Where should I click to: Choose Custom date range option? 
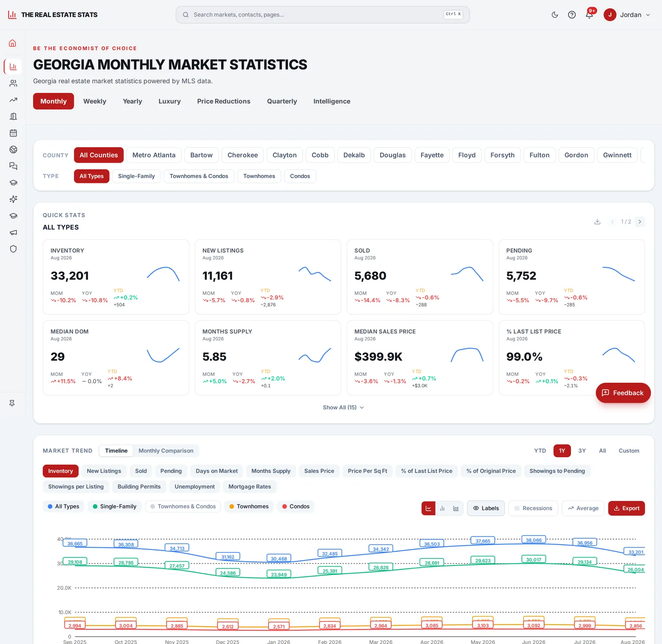[x=629, y=451]
